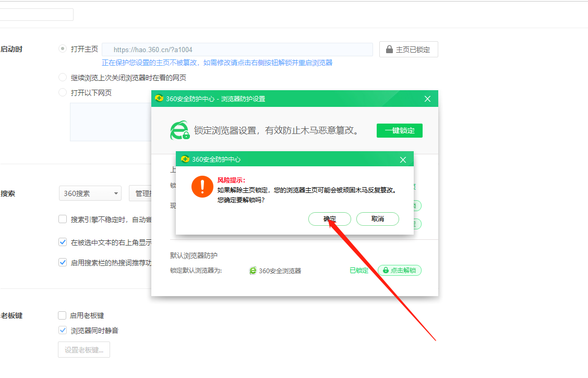Select 继续浏览上次关闭浏览器时在看的网页 option
This screenshot has width=588, height=378.
[63, 78]
